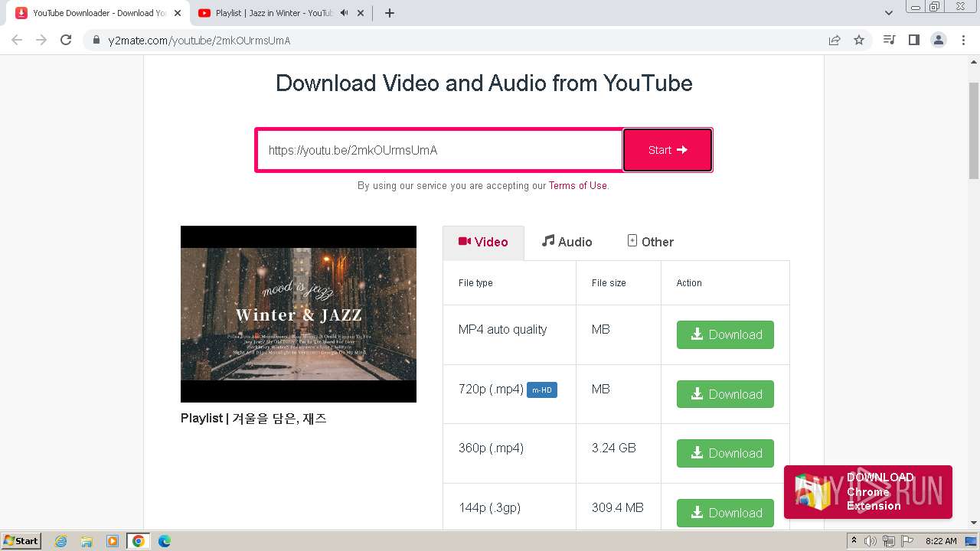
Task: Click the Download Chrome Extension banner
Action: coord(868,492)
